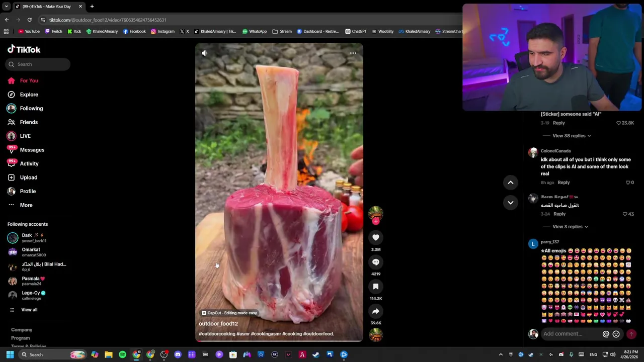This screenshot has width=644, height=362.
Task: Click View all following accounts
Action: point(24,310)
